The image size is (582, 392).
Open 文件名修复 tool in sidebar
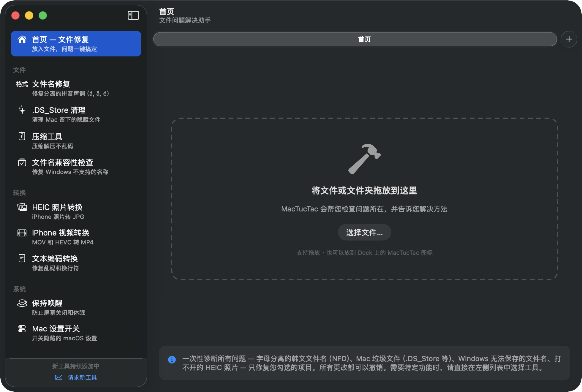tap(76, 88)
